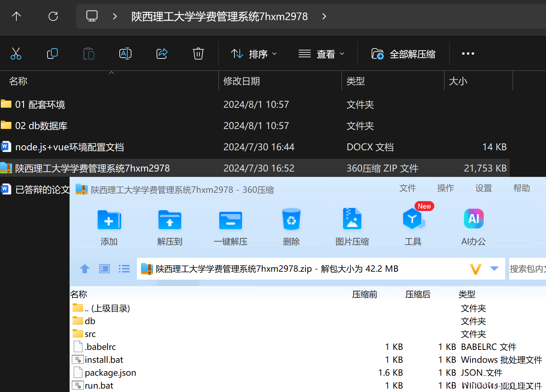
Task: Click the 02 db数据库 folder icon
Action: [6, 125]
